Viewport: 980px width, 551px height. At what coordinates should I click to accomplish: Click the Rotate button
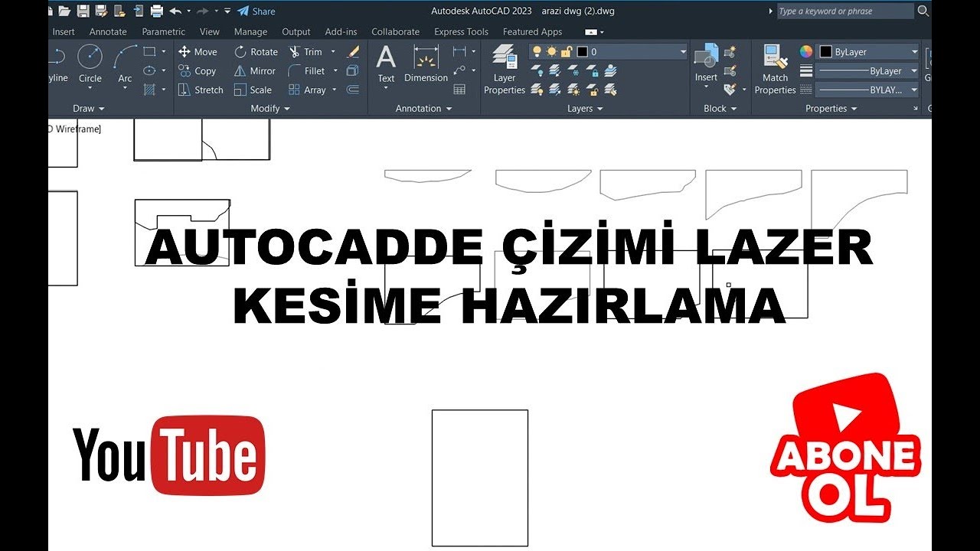(x=256, y=52)
